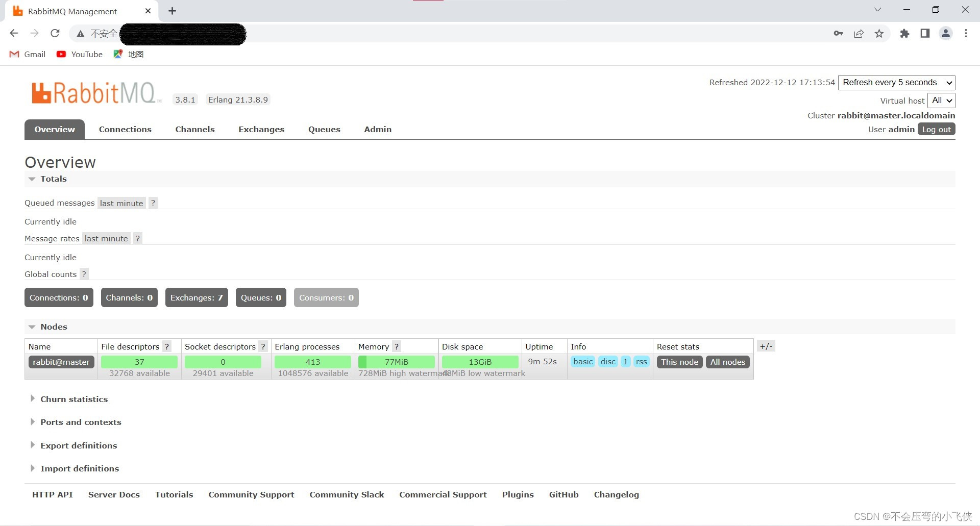Reset stats for All nodes
Viewport: 980px width, 526px height.
coord(728,362)
